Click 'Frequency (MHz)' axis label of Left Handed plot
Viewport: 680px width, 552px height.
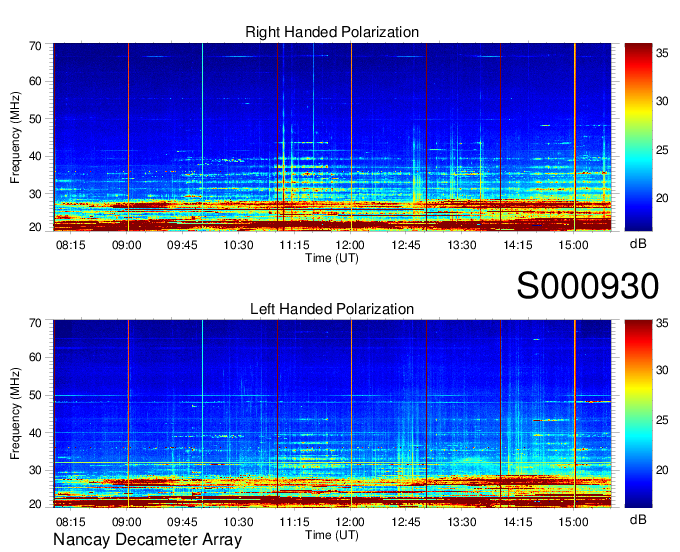tap(15, 414)
